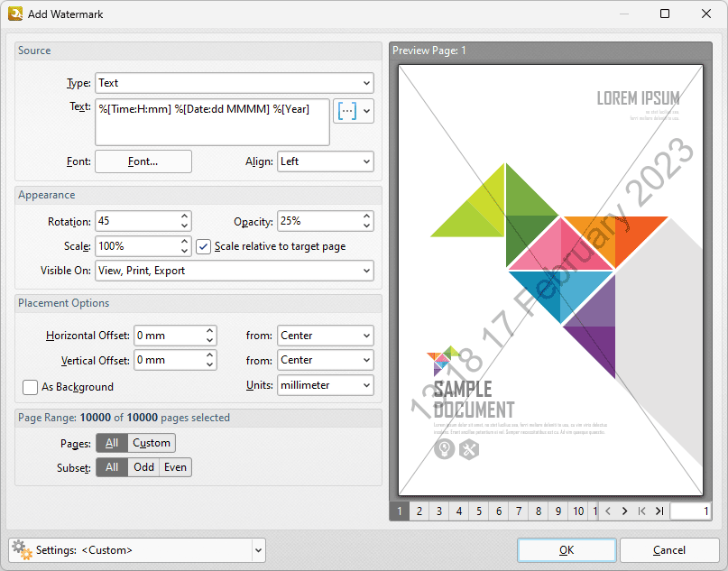The image size is (728, 571).
Task: Switch preview to page 9
Action: tap(558, 511)
